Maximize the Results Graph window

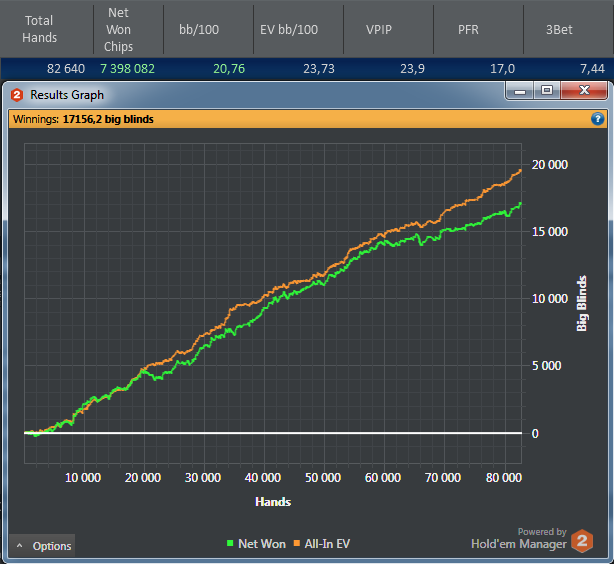click(x=547, y=91)
